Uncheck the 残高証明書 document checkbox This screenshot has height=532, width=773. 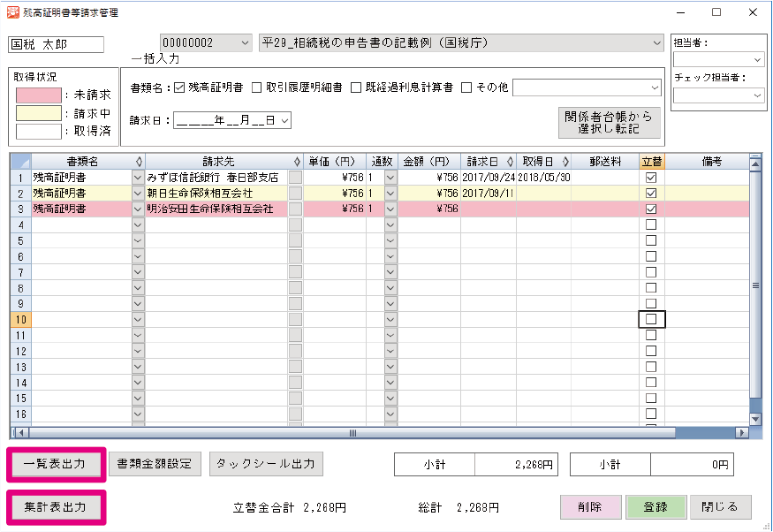[x=180, y=87]
